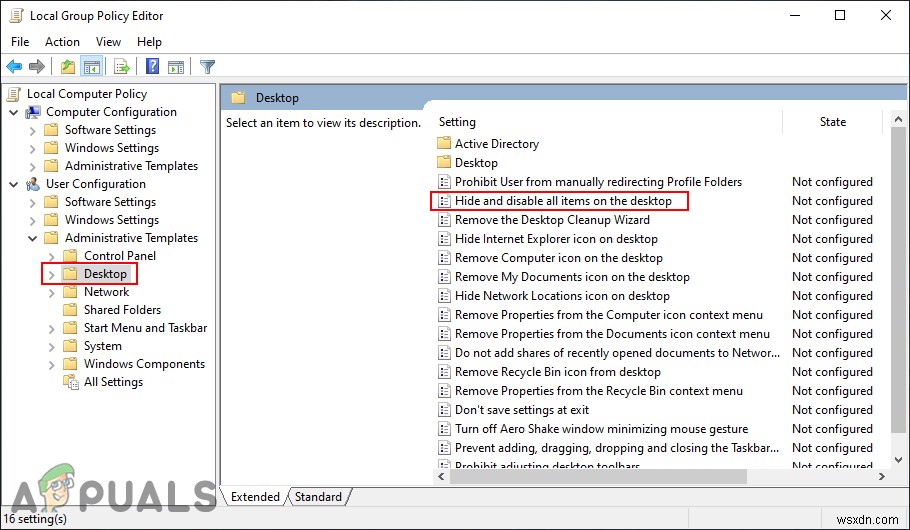
Task: Select System in the tree
Action: (103, 346)
